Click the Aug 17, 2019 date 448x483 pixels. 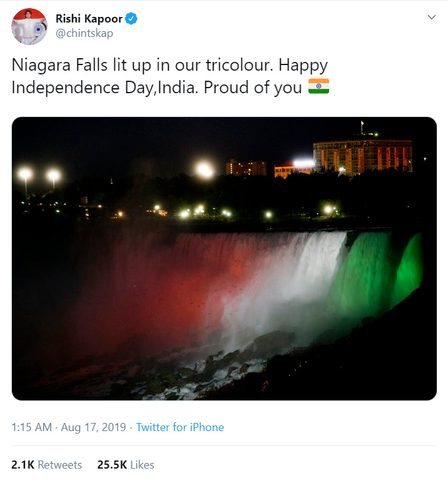tap(93, 427)
